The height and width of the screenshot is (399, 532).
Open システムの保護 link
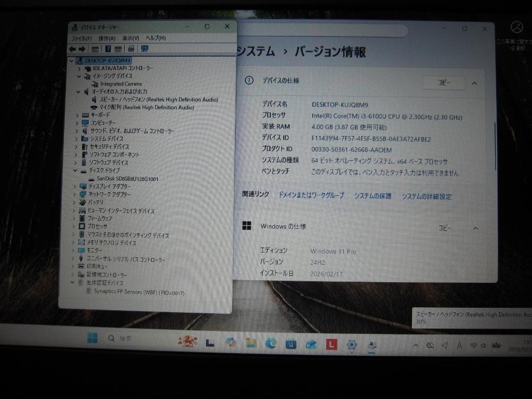(373, 196)
